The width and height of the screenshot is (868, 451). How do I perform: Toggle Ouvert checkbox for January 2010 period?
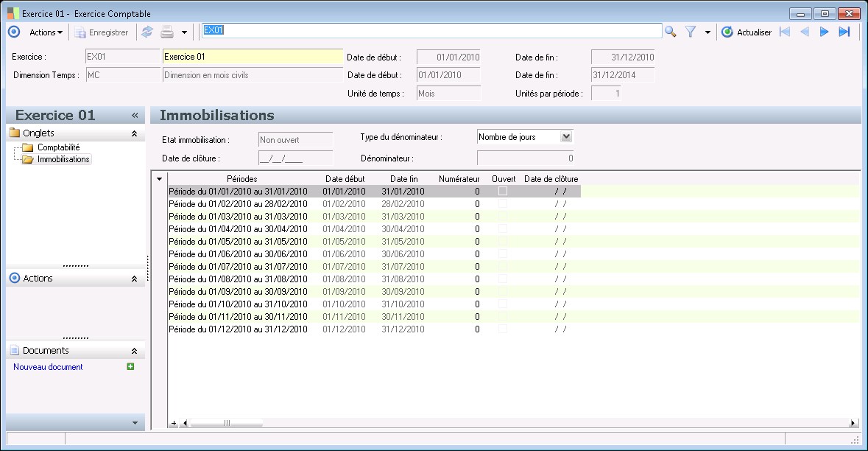(x=503, y=191)
